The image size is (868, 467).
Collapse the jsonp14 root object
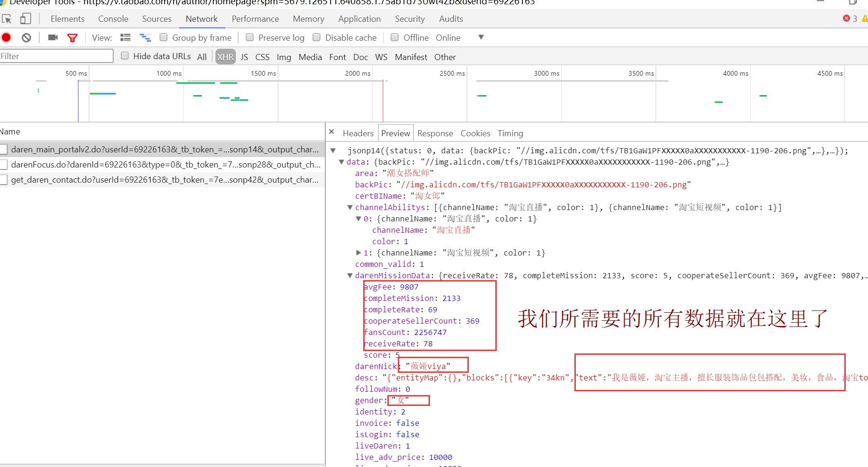click(x=333, y=151)
